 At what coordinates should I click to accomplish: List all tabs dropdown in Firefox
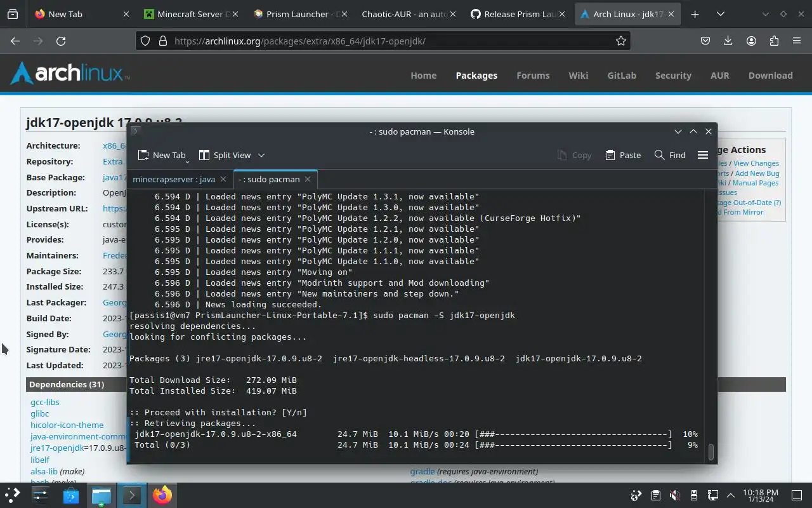pos(720,14)
